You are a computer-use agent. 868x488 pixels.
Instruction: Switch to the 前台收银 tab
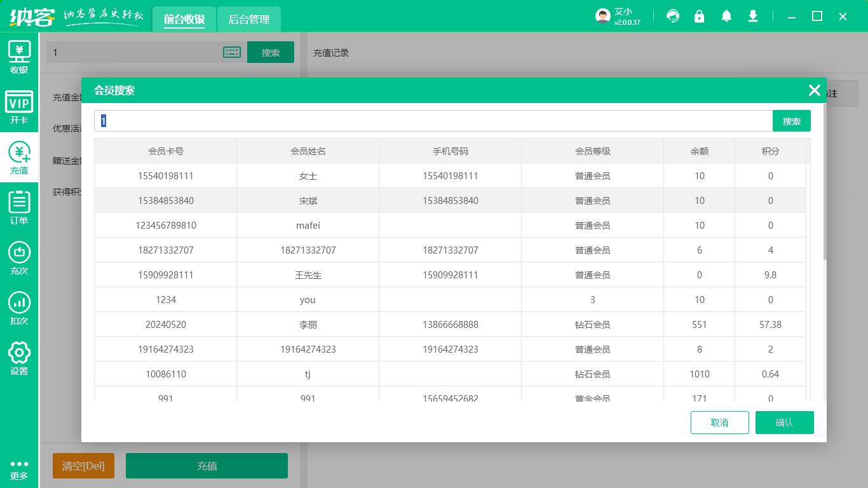(184, 20)
